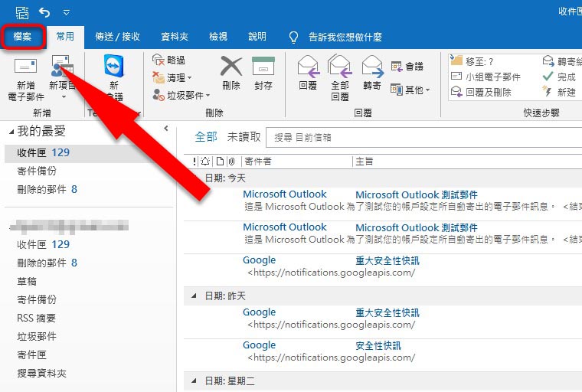Click the lightbulb Tell Me icon

point(293,37)
